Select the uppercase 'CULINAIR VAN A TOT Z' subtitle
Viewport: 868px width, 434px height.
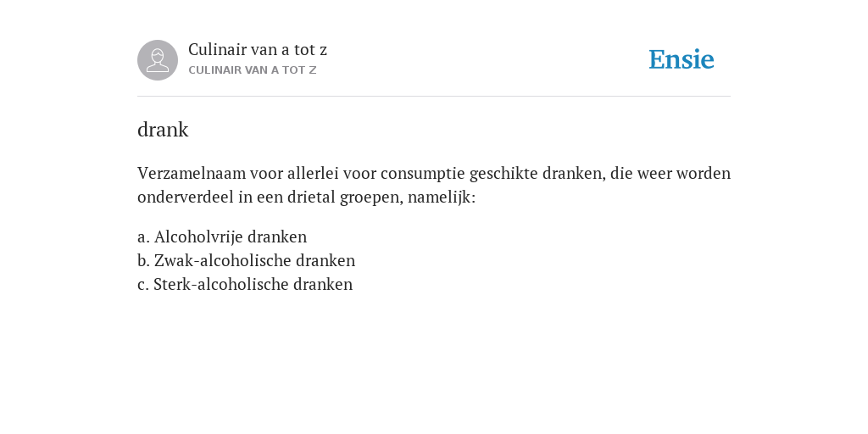tap(253, 70)
